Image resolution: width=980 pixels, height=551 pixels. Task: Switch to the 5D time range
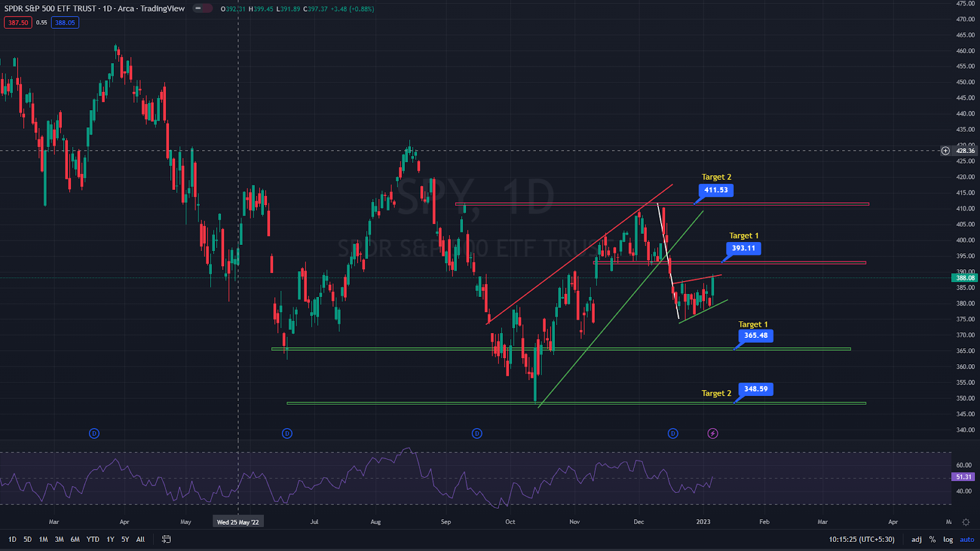(28, 539)
